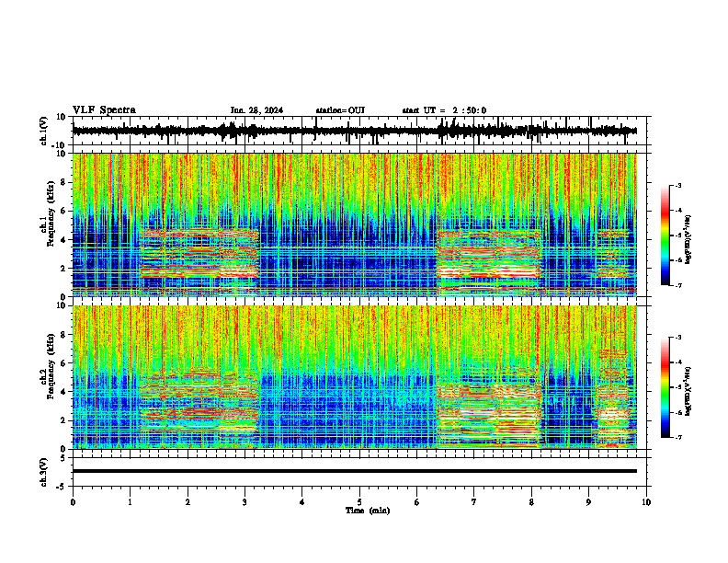Click the "station=OUJ" label

coord(340,110)
